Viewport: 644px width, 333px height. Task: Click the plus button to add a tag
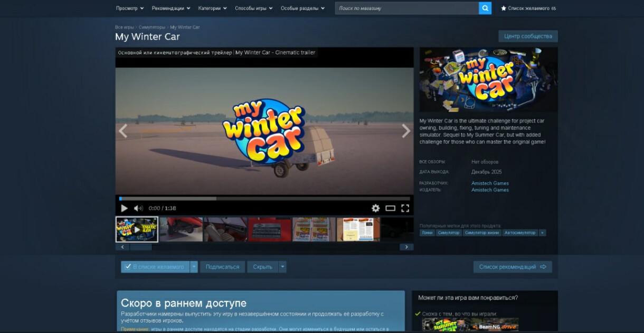tap(542, 233)
